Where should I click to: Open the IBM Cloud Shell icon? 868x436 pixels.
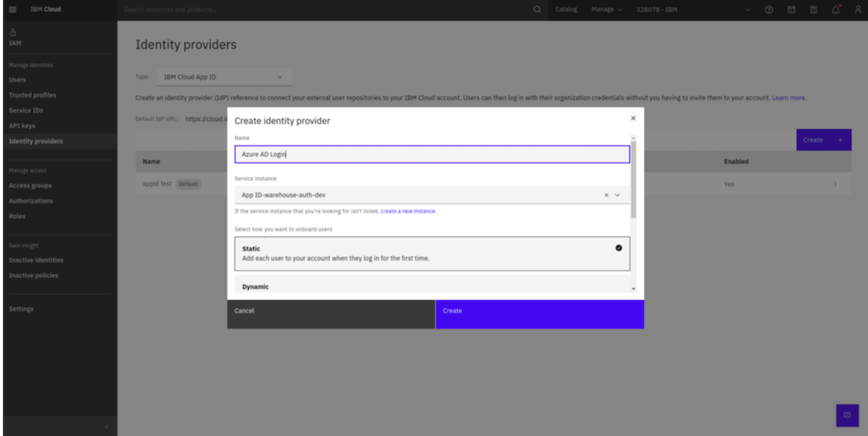pos(792,9)
